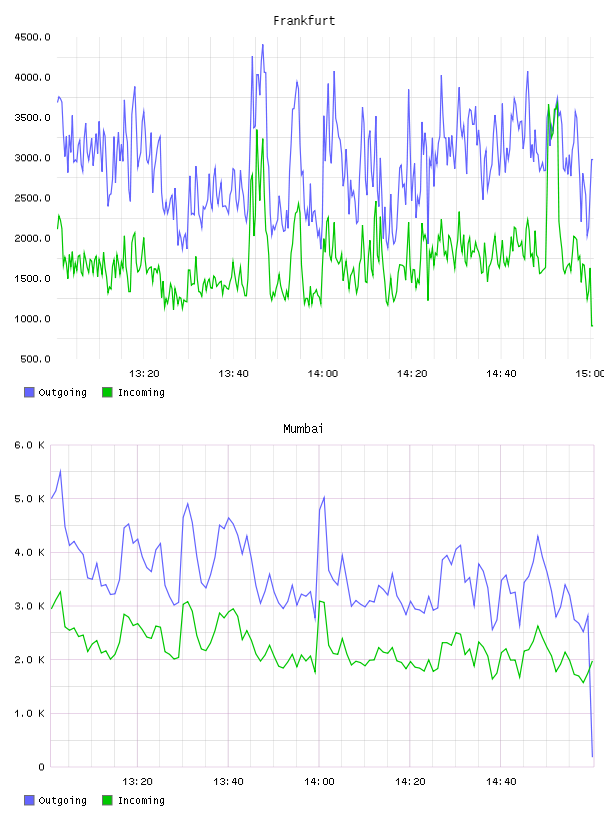The width and height of the screenshot is (608, 816).
Task: Click the 2000.0 y-axis label on Frankfurt chart
Action: (x=32, y=238)
